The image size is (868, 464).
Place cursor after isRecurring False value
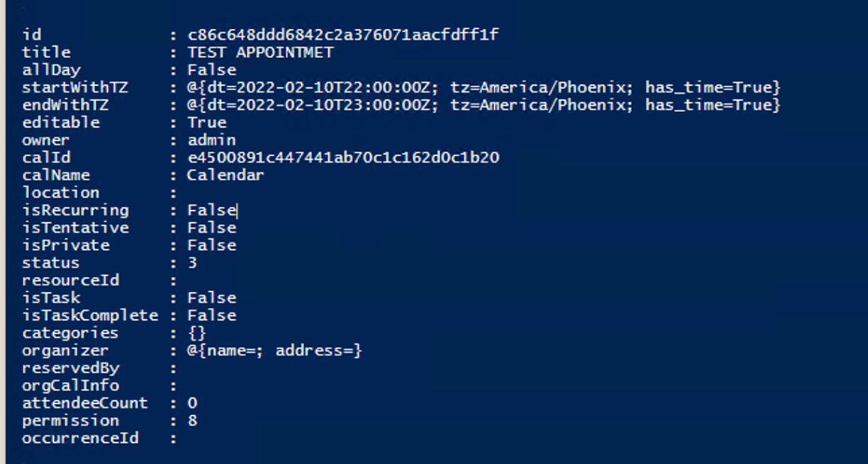pyautogui.click(x=238, y=211)
